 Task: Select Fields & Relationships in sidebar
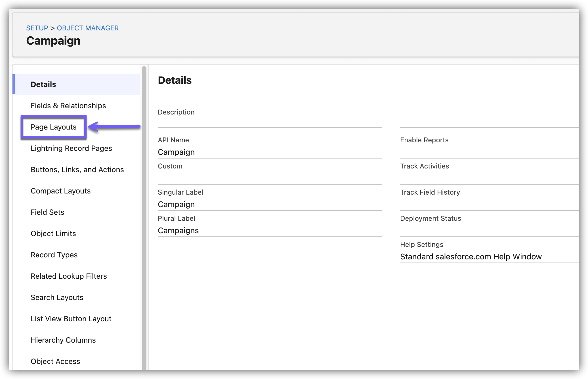pyautogui.click(x=68, y=106)
